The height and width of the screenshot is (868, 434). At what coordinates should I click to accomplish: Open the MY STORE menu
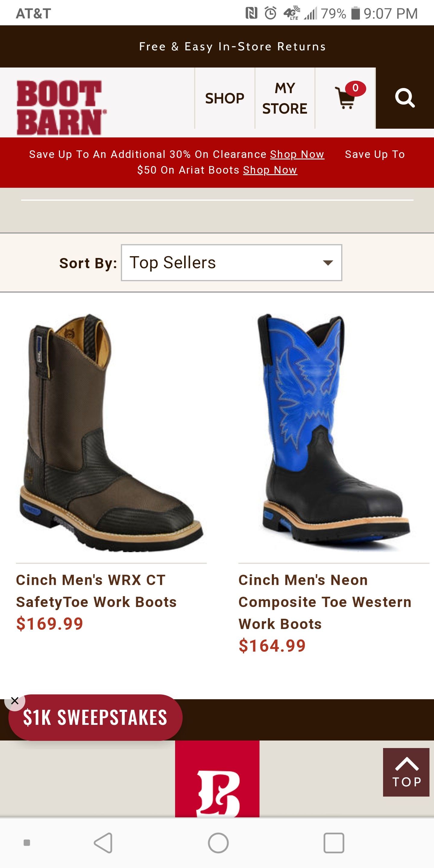[x=285, y=98]
